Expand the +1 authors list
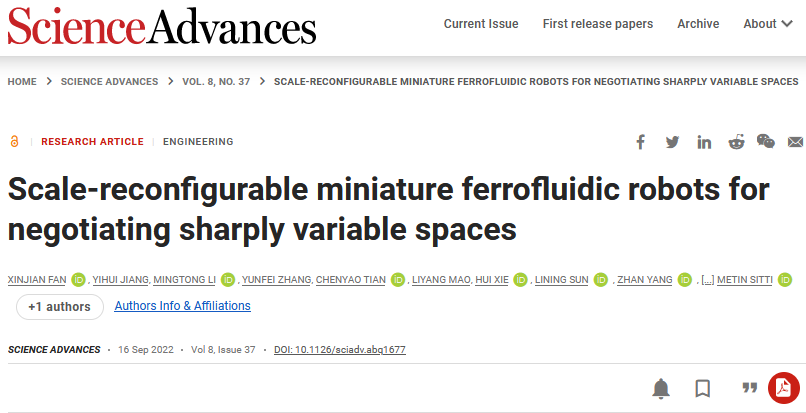This screenshot has width=806, height=413. point(60,306)
